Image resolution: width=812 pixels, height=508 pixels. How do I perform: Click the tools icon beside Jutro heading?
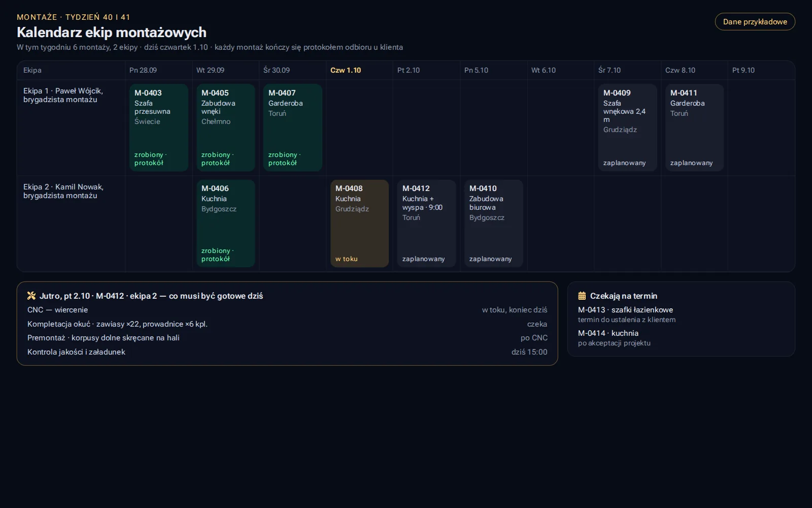click(x=31, y=296)
